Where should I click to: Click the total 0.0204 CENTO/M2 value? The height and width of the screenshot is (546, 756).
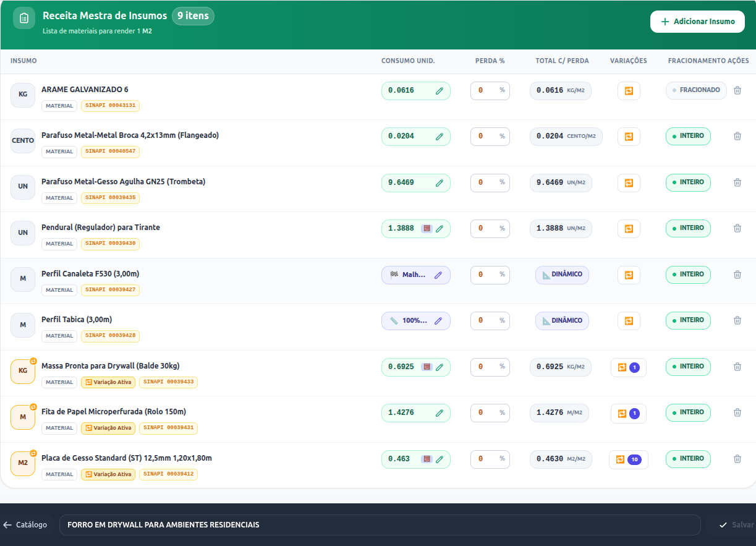(x=566, y=137)
